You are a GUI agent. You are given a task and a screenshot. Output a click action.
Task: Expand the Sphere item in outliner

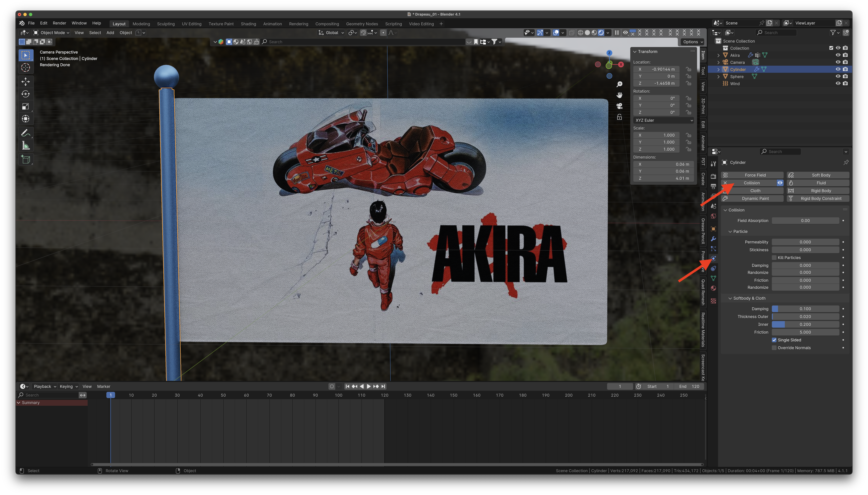[x=718, y=77]
